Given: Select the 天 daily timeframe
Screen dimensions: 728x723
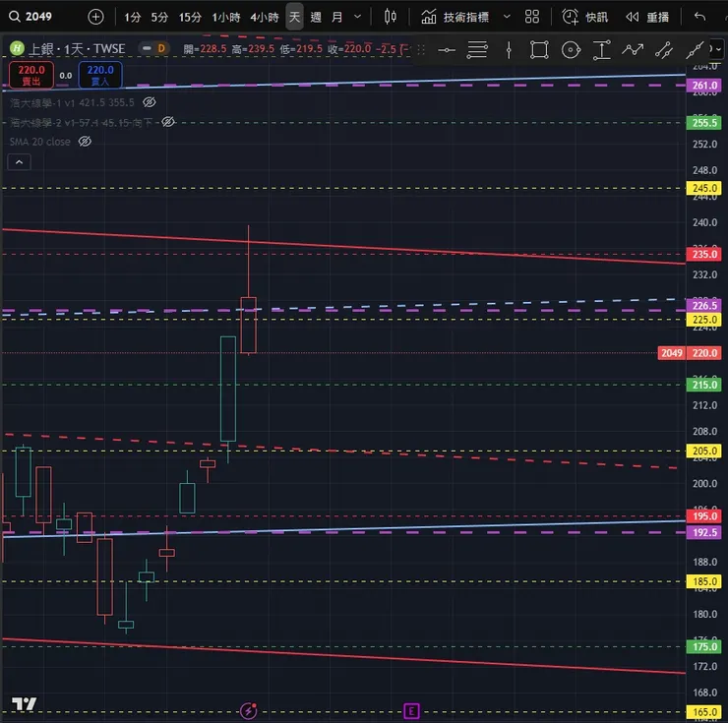Looking at the screenshot, I should click(x=294, y=17).
